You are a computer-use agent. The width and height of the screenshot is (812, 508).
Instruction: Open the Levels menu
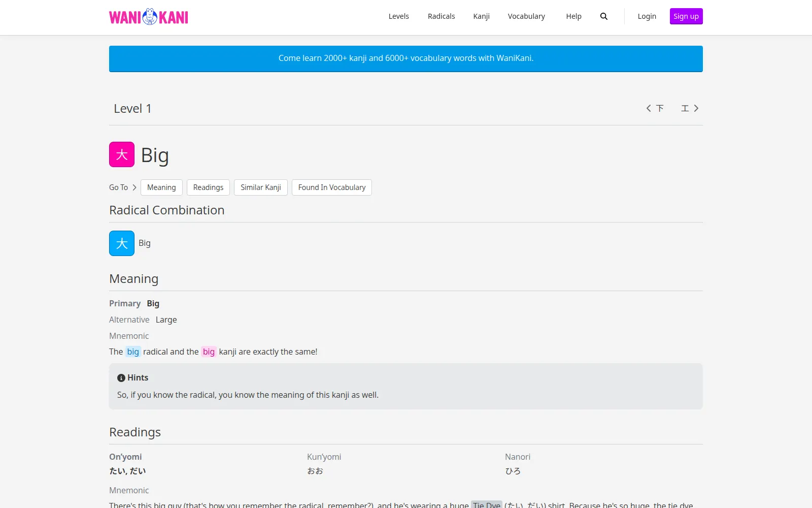[399, 16]
